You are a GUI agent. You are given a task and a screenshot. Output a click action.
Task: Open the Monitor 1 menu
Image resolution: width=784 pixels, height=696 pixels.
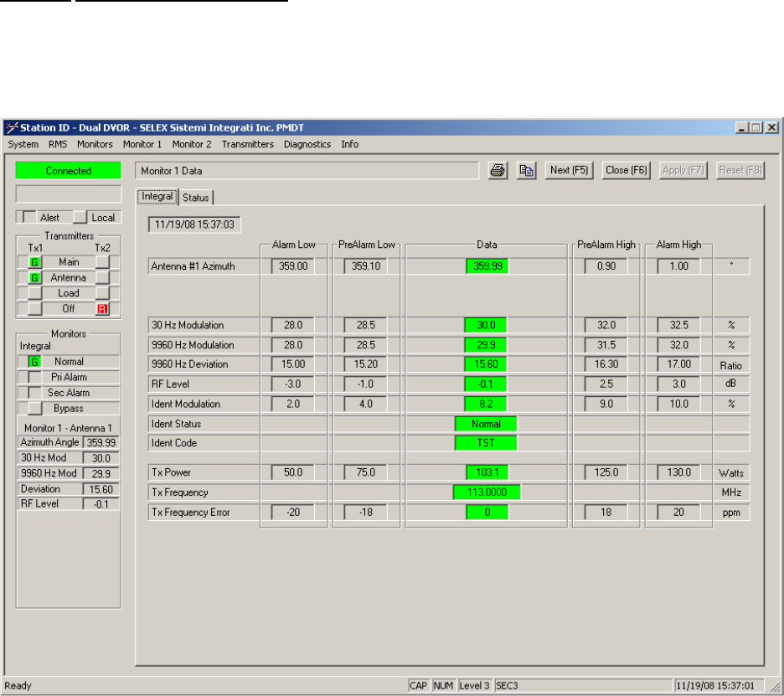142,144
